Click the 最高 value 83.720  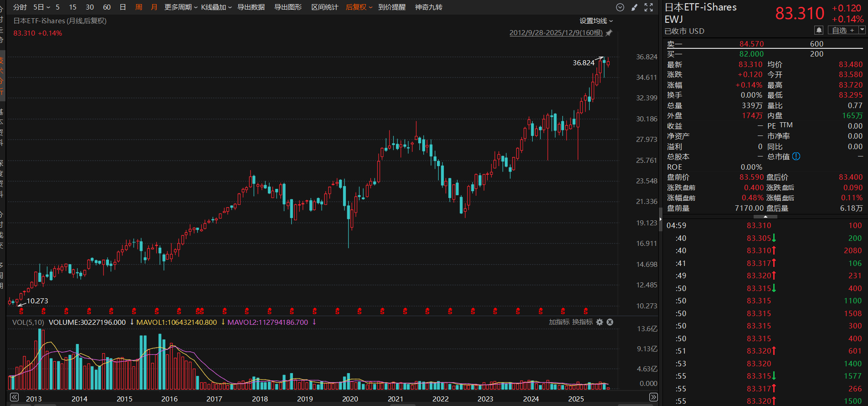[x=851, y=85]
